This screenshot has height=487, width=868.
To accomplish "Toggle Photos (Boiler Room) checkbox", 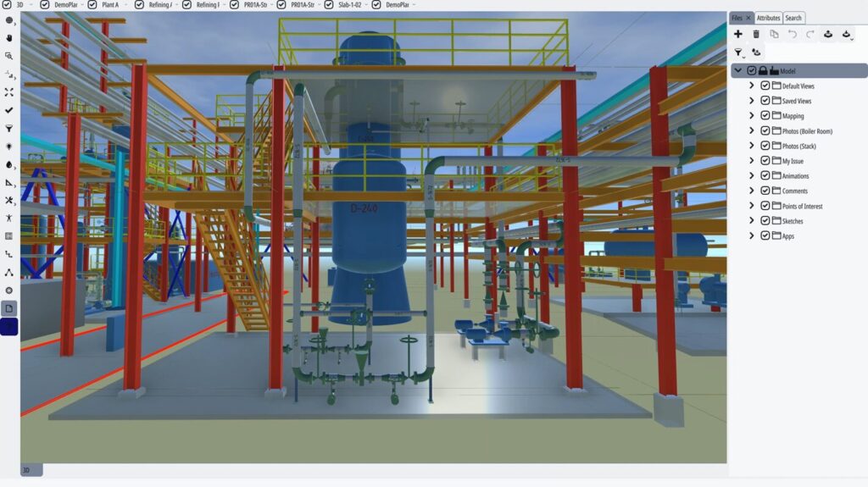I will 765,131.
